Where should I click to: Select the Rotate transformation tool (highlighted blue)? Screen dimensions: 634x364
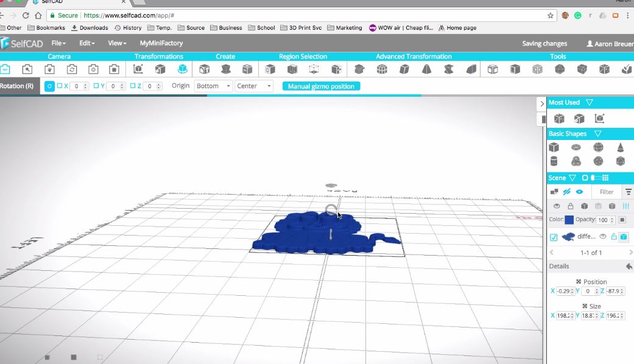pos(182,69)
